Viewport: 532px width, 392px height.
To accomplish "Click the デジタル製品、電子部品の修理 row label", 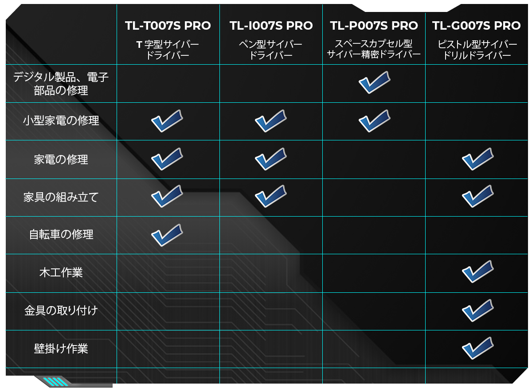I will tap(61, 84).
